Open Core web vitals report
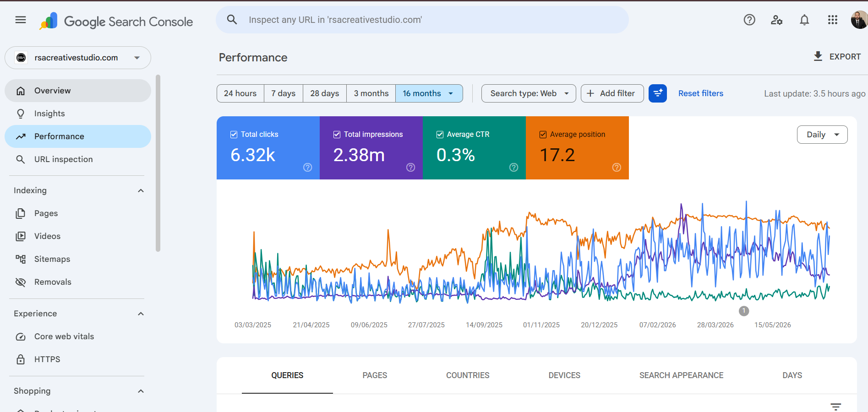Viewport: 868px width, 412px height. tap(78, 336)
